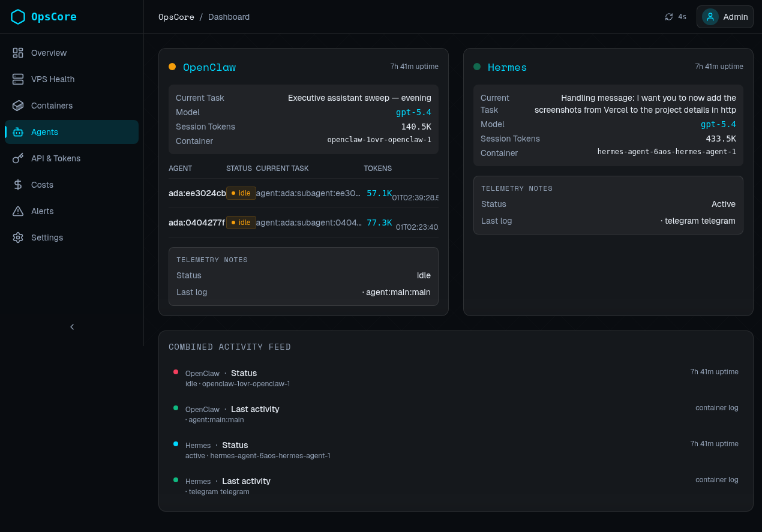
Task: Click the refresh icon beside 4s
Action: click(x=669, y=17)
